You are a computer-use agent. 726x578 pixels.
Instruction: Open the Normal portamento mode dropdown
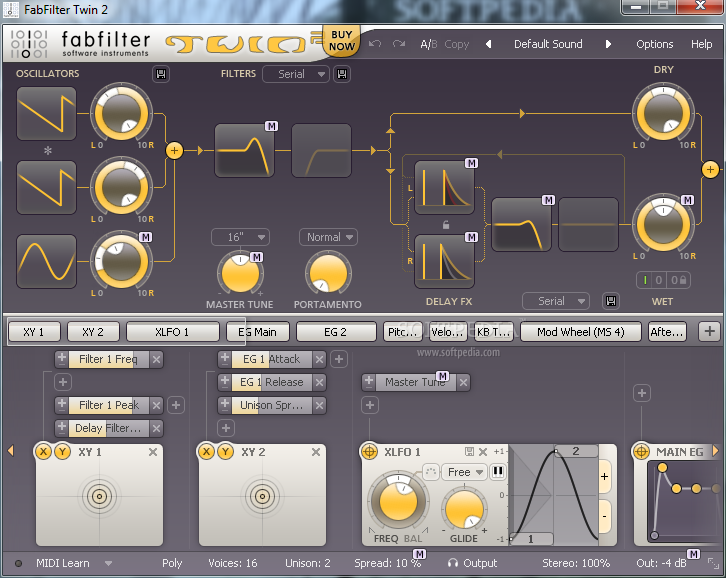pyautogui.click(x=328, y=237)
